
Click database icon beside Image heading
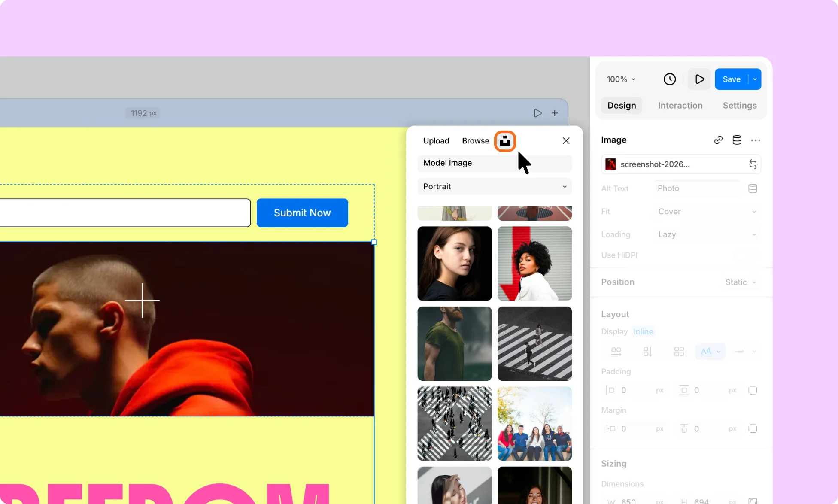click(x=737, y=140)
